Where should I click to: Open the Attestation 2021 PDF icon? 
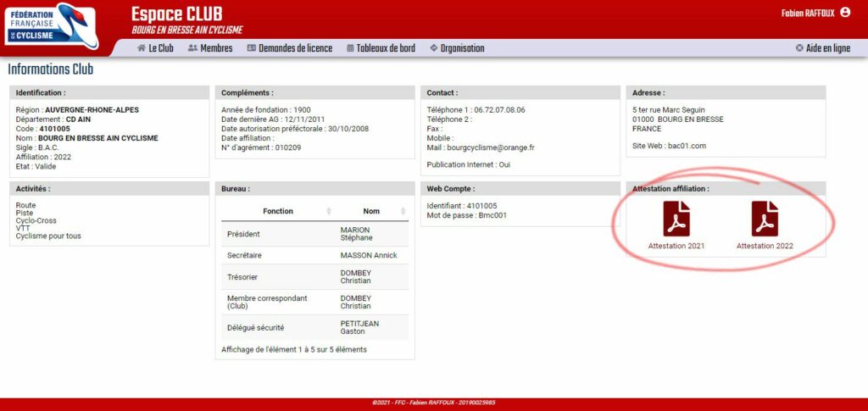[676, 219]
